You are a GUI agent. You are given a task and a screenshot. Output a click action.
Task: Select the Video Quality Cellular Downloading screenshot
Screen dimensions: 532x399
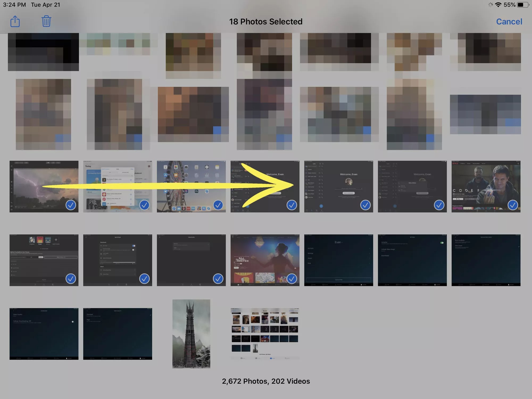(x=44, y=334)
